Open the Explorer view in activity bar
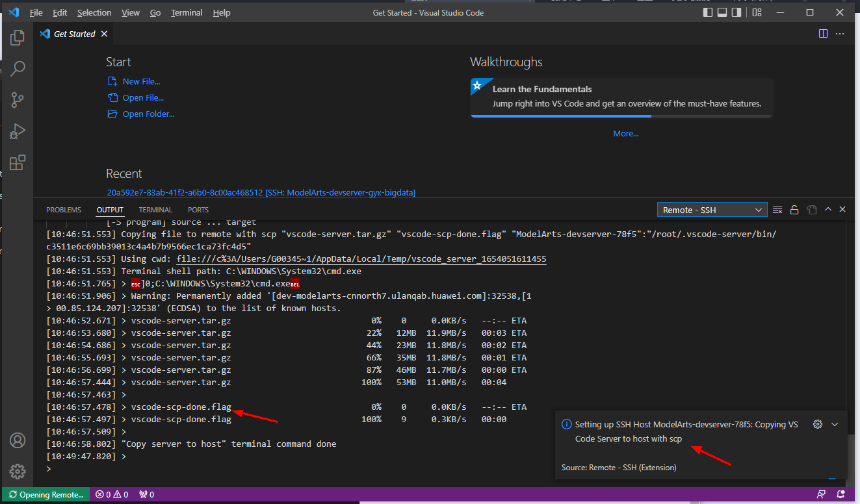 [x=18, y=38]
